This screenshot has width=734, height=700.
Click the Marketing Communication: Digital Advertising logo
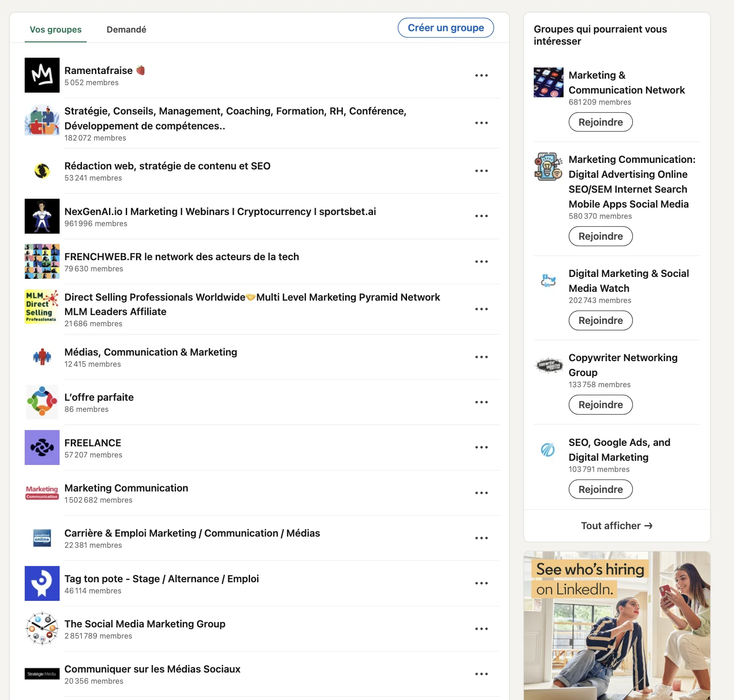click(548, 167)
